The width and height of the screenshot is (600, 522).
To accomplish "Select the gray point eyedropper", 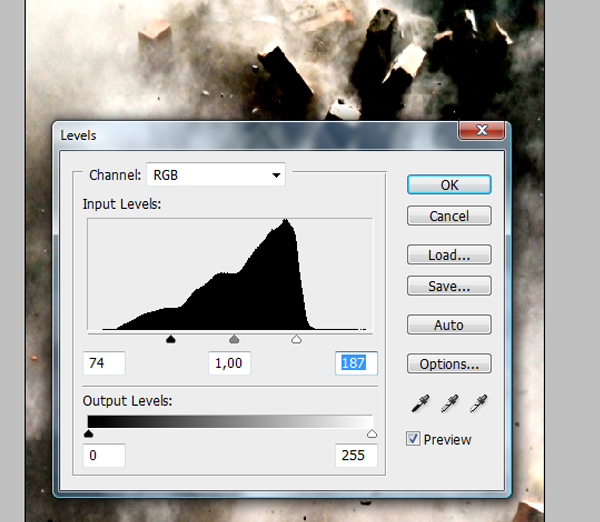I will (450, 403).
